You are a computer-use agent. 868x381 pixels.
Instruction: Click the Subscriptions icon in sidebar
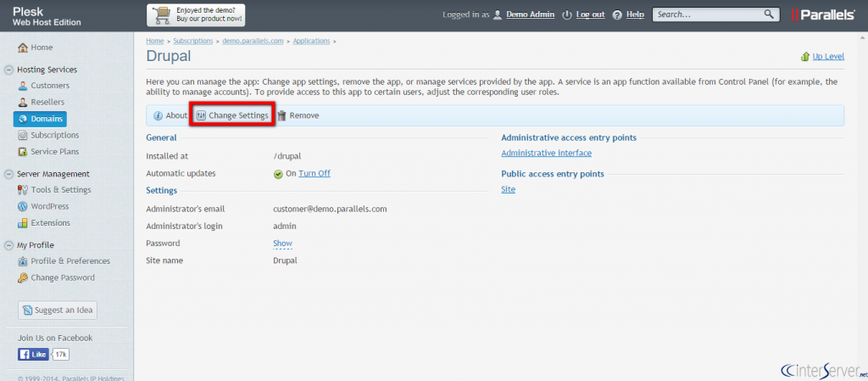tap(23, 135)
